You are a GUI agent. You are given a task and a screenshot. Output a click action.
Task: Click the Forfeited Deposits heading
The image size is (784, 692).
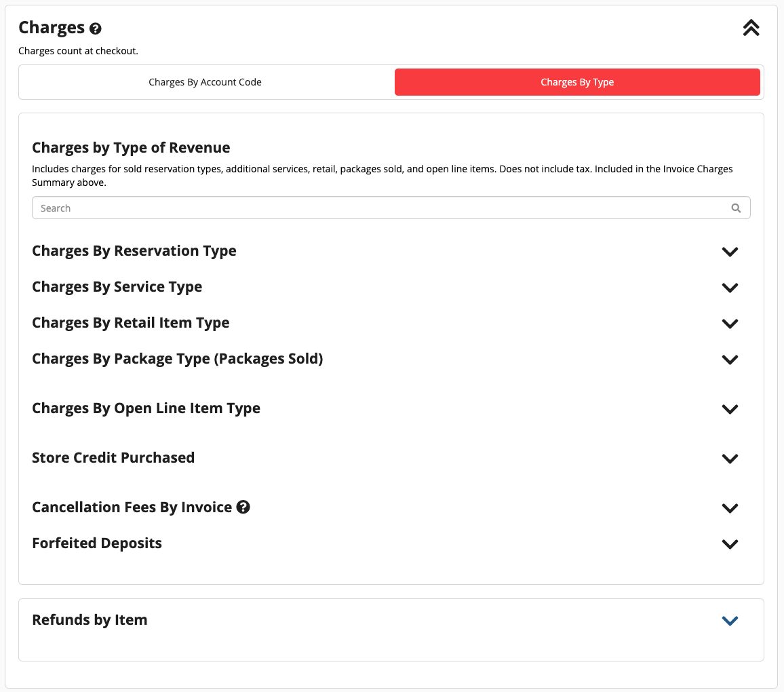(x=97, y=543)
